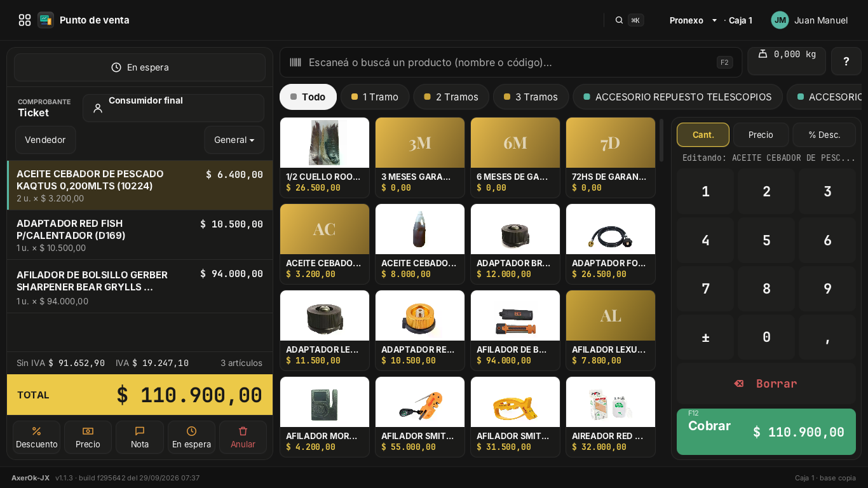Click the Precio banknote icon

point(88,431)
